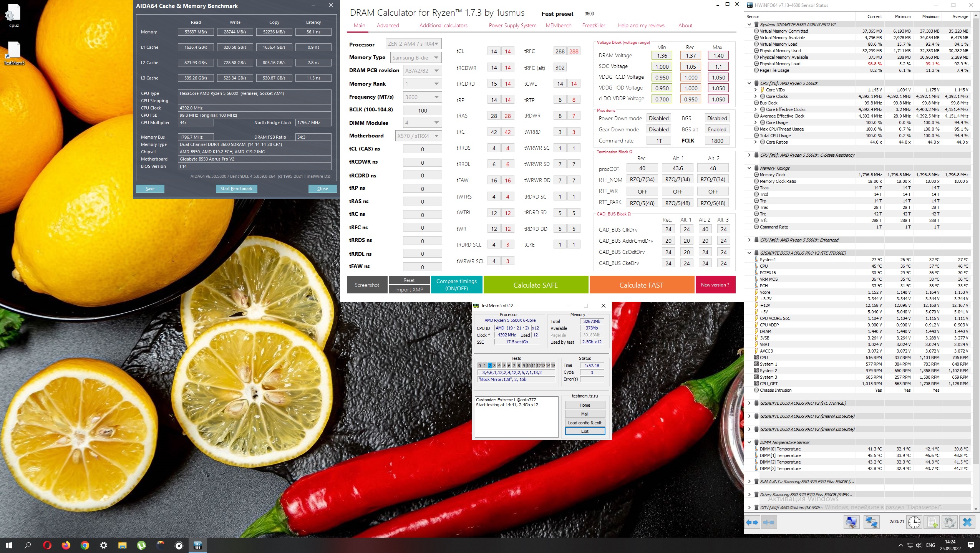Switch to the Advanced tab

point(388,25)
